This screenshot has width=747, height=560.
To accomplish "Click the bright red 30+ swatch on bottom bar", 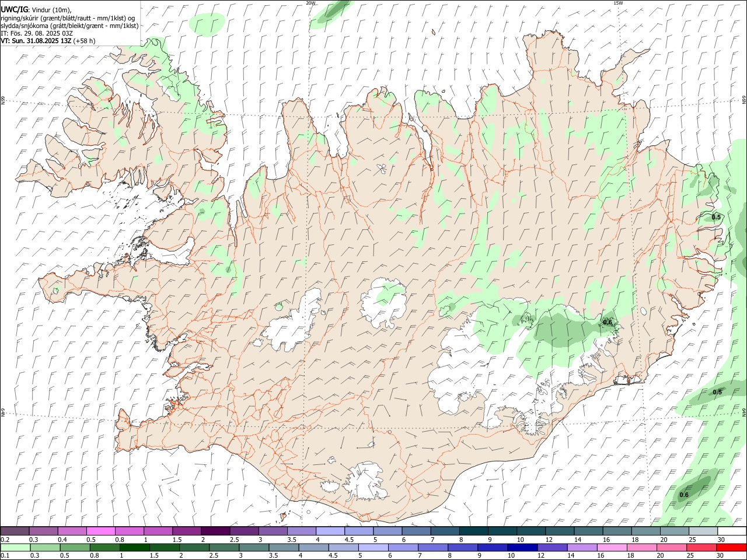I will [x=731, y=548].
